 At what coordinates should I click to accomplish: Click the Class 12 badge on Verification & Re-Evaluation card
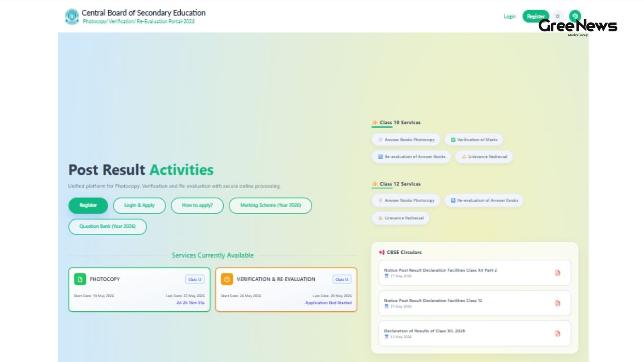(x=342, y=280)
